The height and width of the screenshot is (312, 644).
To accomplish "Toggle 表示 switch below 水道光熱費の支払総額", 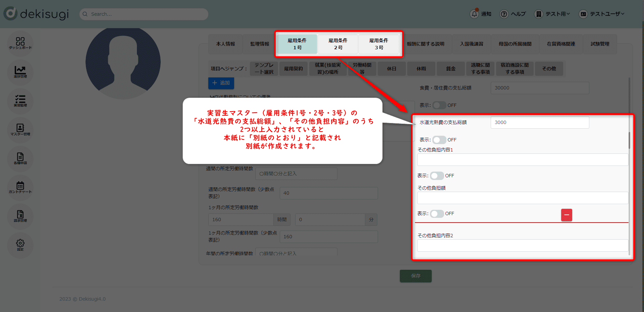I will [439, 140].
